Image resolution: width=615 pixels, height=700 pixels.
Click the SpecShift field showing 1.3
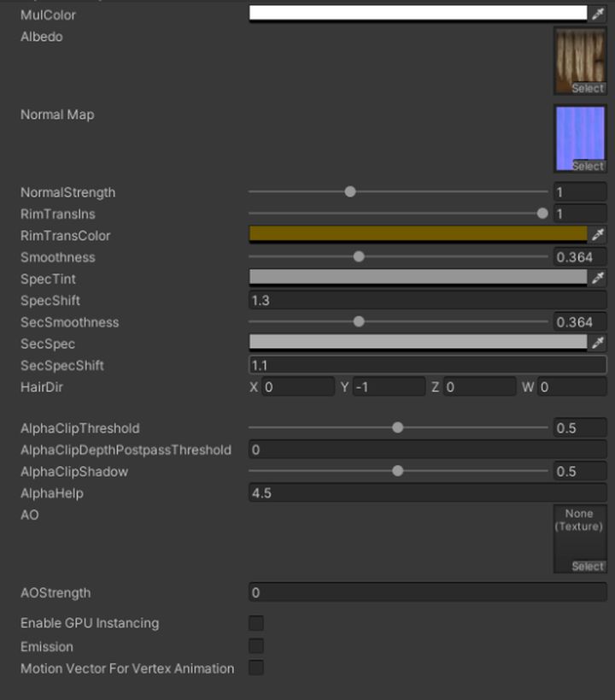(x=428, y=301)
